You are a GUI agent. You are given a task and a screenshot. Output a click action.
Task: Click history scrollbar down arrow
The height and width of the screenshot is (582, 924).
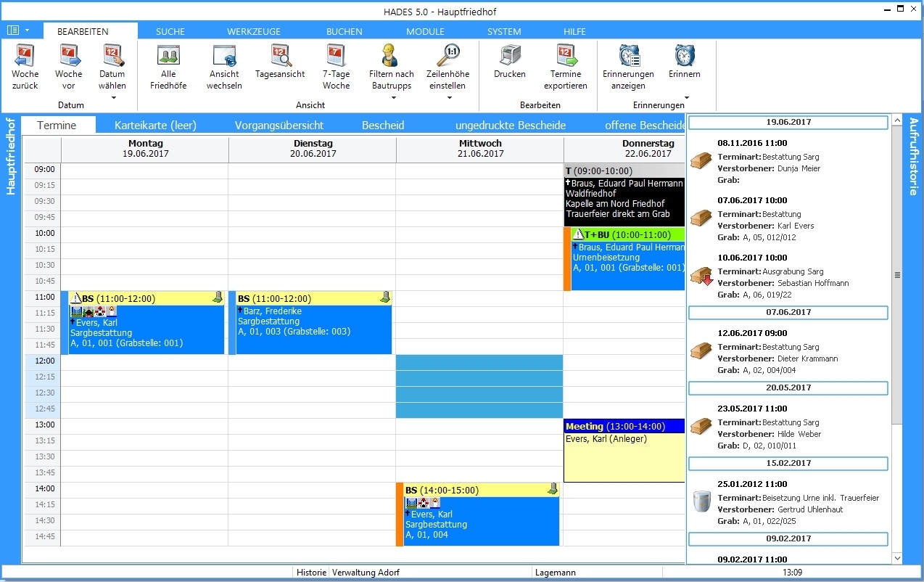(897, 558)
